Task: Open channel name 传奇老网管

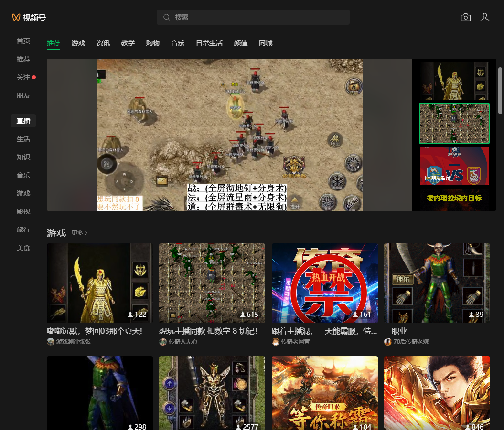Action: (x=295, y=342)
